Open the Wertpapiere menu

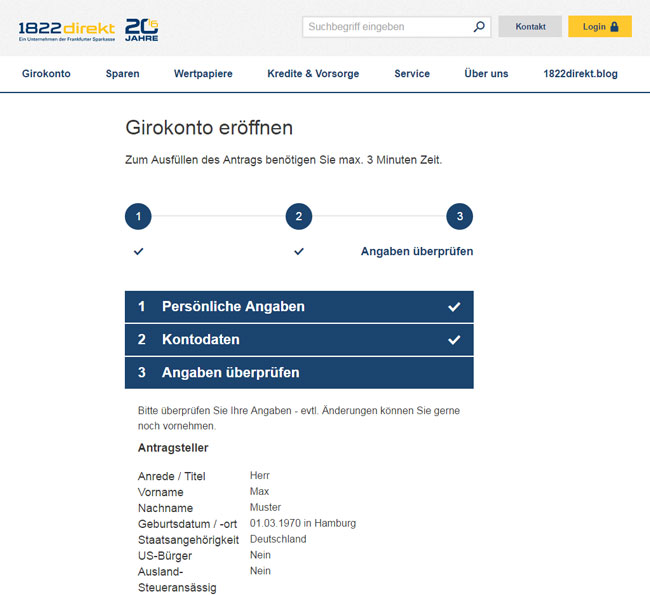203,74
